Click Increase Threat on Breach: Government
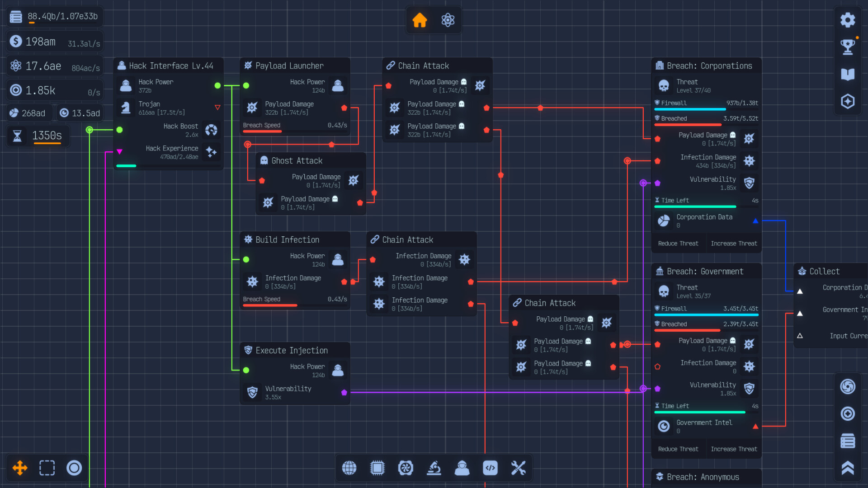Screen dimensions: 868x488 (734, 449)
